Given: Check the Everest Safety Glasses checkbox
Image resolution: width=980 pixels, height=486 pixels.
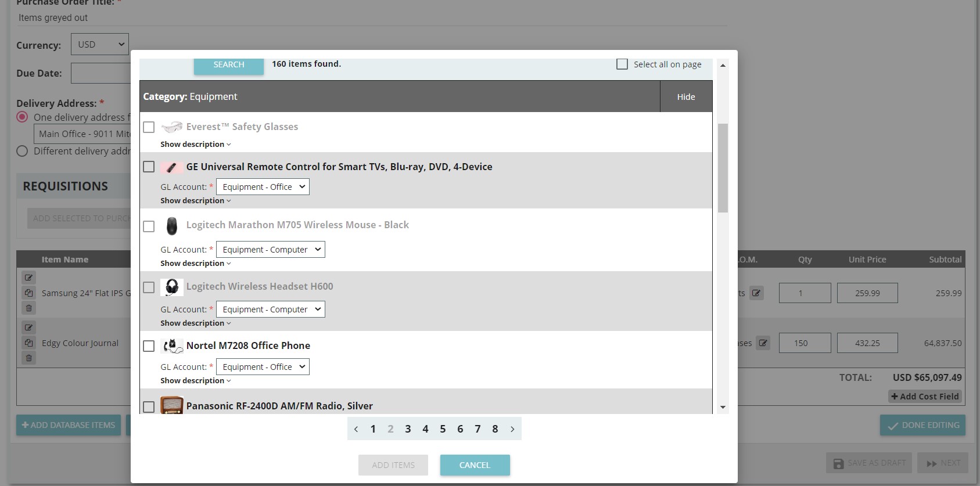Looking at the screenshot, I should (x=149, y=127).
